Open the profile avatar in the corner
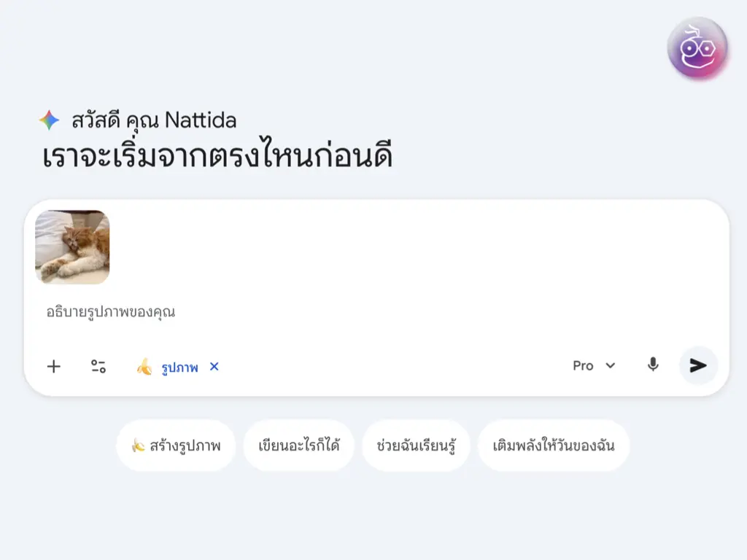The image size is (747, 560). point(697,47)
